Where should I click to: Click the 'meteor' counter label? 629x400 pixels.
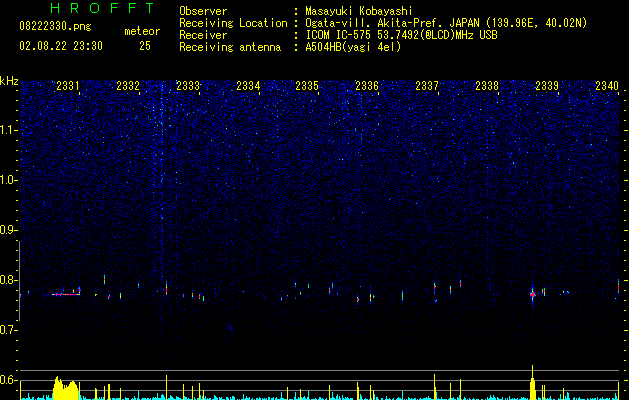click(142, 31)
